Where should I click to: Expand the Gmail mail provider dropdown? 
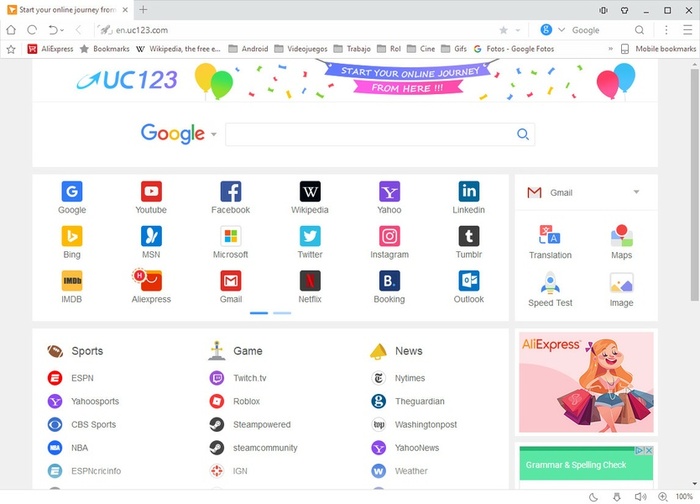coord(636,192)
